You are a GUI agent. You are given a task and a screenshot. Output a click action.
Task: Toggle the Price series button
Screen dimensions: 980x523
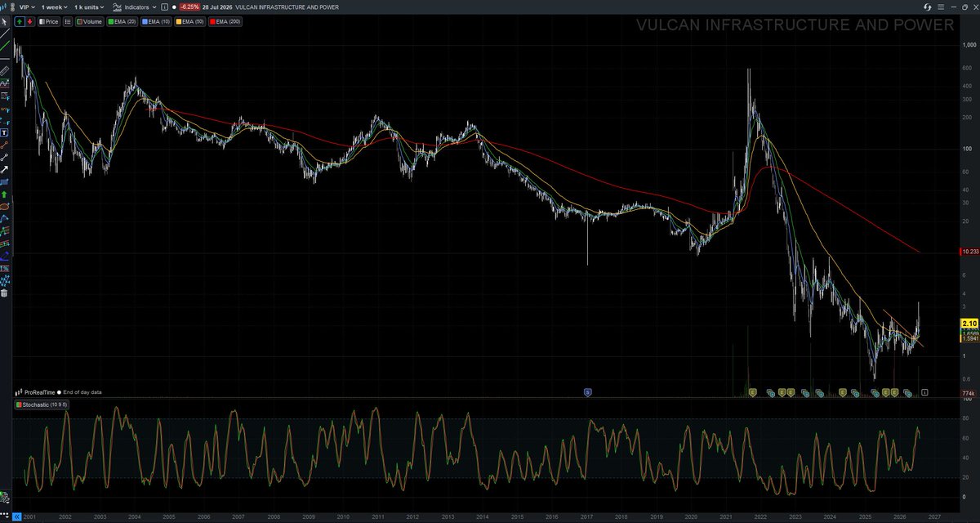point(49,22)
